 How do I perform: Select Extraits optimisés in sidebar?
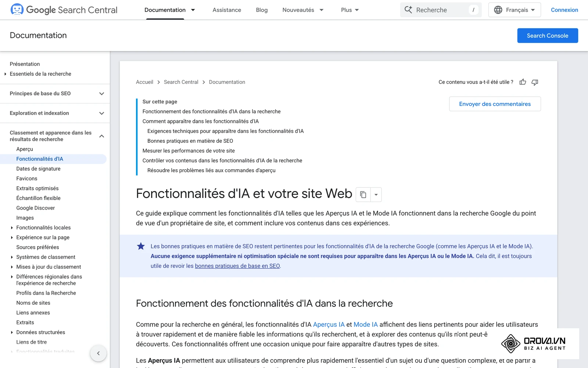(x=37, y=188)
